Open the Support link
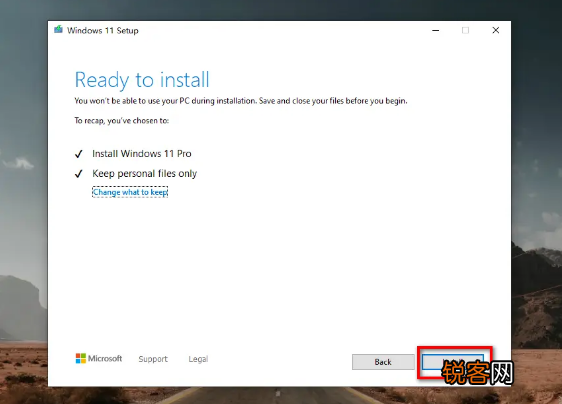 153,359
